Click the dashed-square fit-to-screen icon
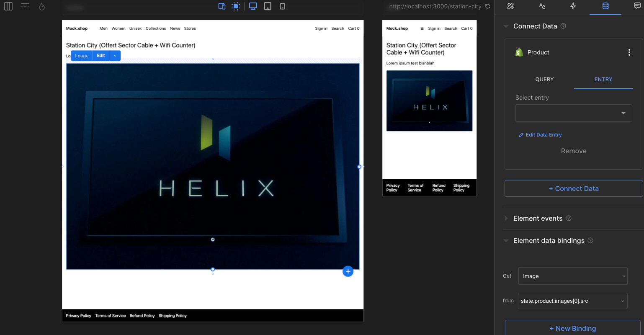644x335 pixels. (236, 6)
